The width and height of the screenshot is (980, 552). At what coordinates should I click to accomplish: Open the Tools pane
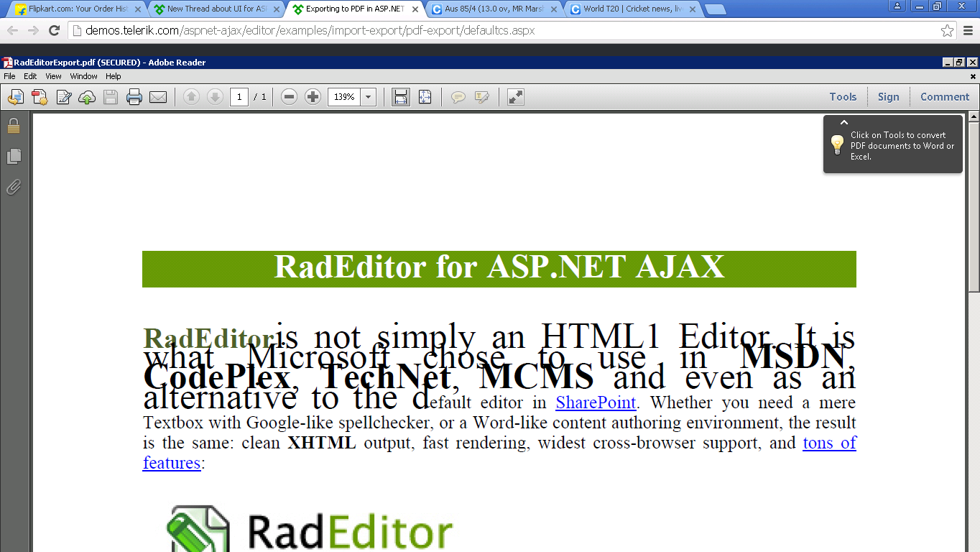click(x=843, y=97)
